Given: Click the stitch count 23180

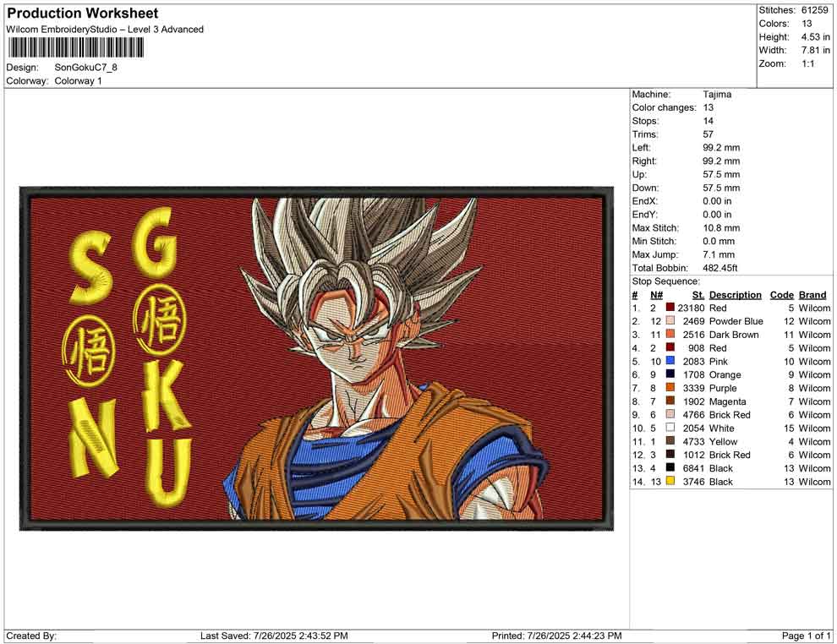Looking at the screenshot, I should coord(691,308).
